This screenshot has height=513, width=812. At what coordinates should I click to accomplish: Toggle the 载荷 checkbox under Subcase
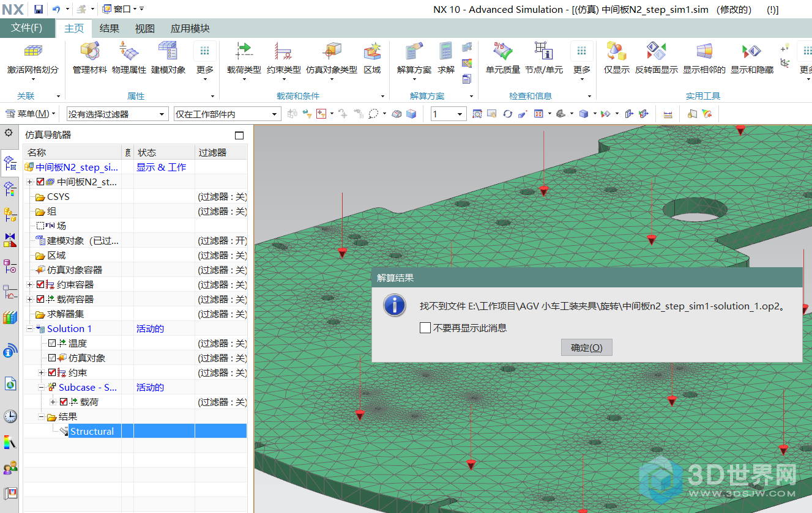63,402
